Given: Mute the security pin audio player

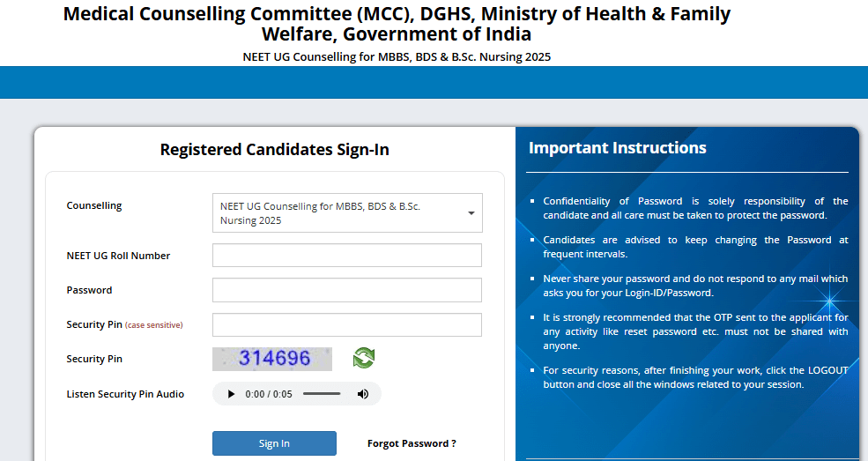Looking at the screenshot, I should pyautogui.click(x=362, y=394).
